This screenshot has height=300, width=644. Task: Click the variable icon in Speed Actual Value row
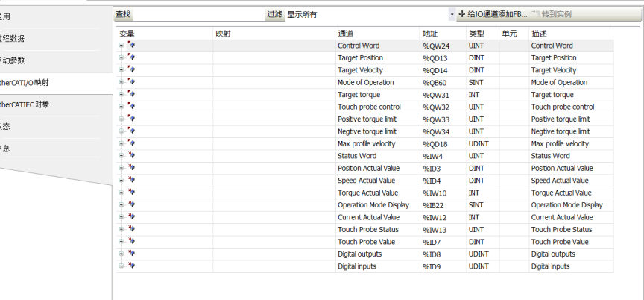tap(131, 180)
